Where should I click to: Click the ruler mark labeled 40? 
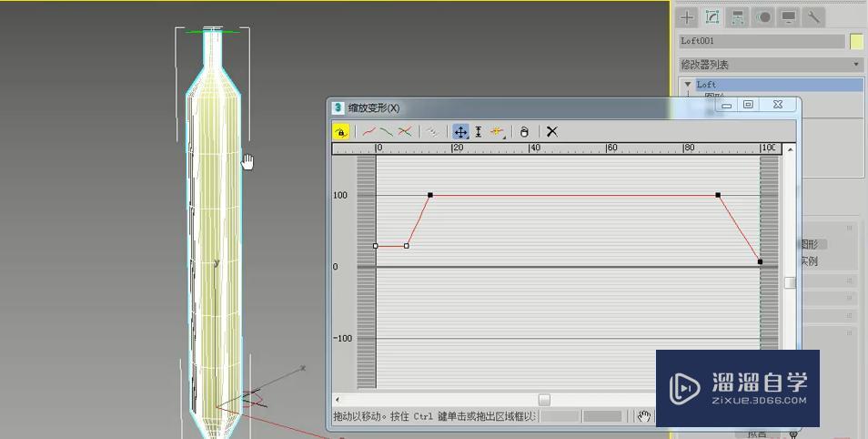[x=534, y=148]
